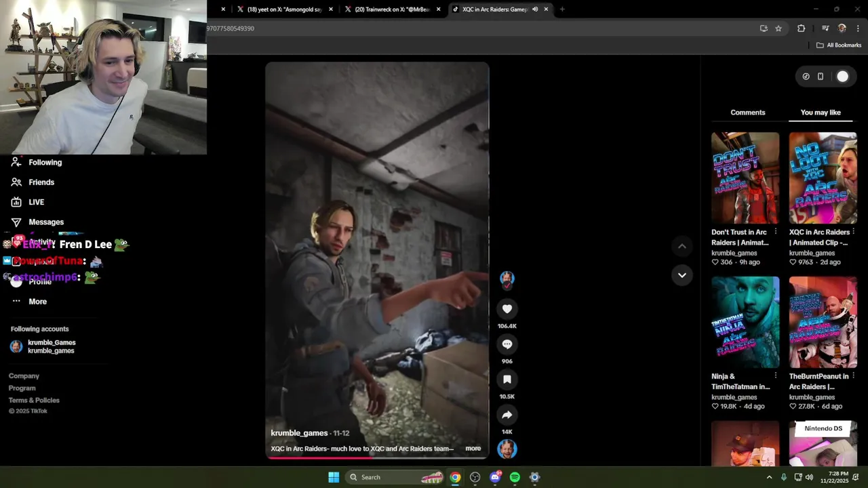868x488 pixels.
Task: Expand Terms & Policies footer section
Action: pos(34,401)
